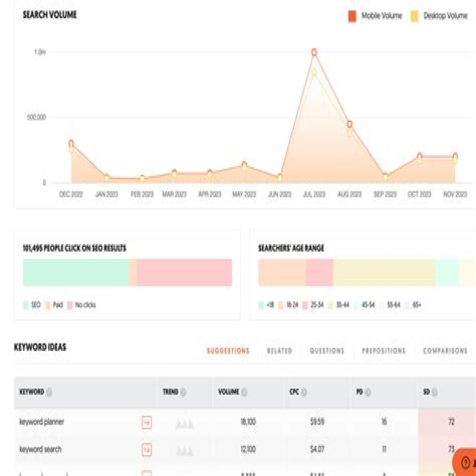Open the orange help chat bubble
The width and height of the screenshot is (476, 476).
coord(465,463)
